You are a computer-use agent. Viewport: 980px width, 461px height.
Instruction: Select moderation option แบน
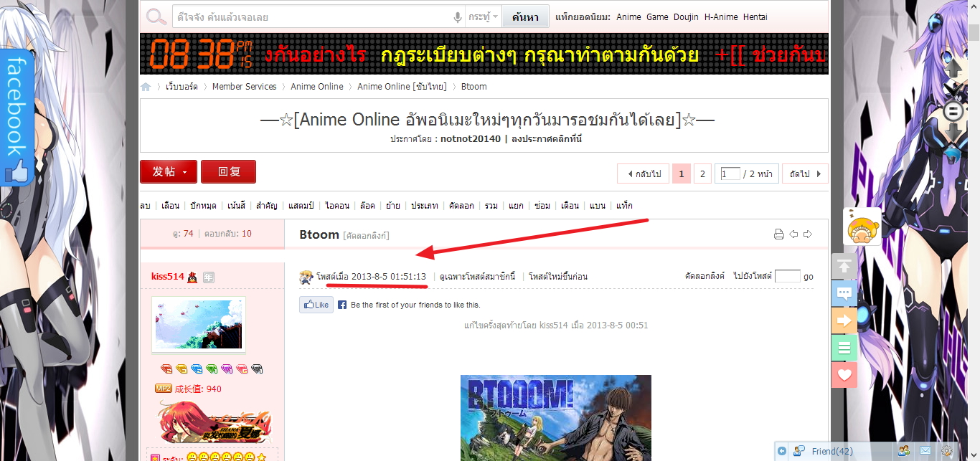[x=598, y=206]
